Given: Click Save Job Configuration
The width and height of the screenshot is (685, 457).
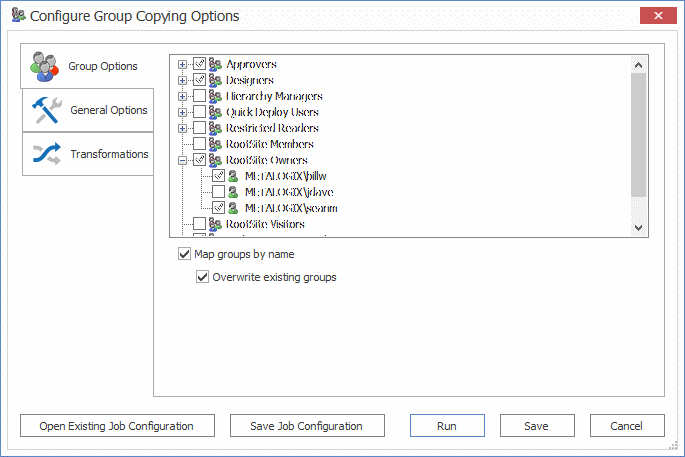Looking at the screenshot, I should [x=305, y=426].
